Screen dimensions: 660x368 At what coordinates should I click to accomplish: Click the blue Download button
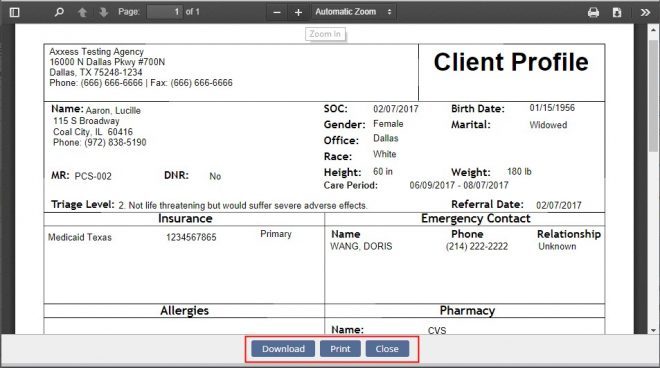pos(283,349)
